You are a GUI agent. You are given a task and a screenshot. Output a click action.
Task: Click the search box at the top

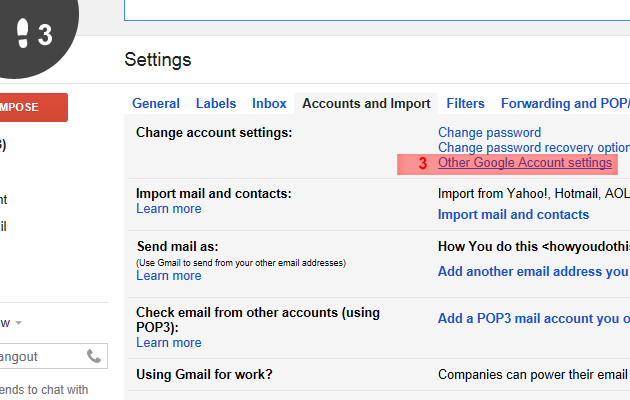[377, 10]
